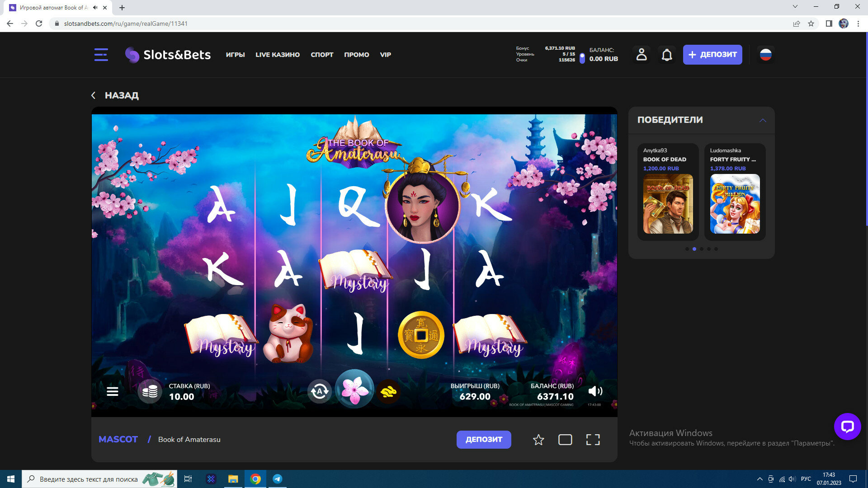
Task: Switch to theater view rectangle icon
Action: point(565,440)
